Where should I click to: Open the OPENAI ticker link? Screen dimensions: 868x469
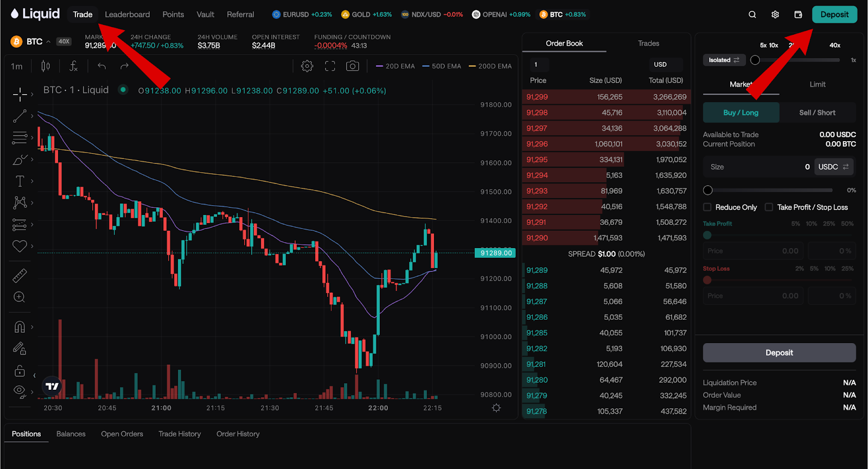(x=501, y=15)
